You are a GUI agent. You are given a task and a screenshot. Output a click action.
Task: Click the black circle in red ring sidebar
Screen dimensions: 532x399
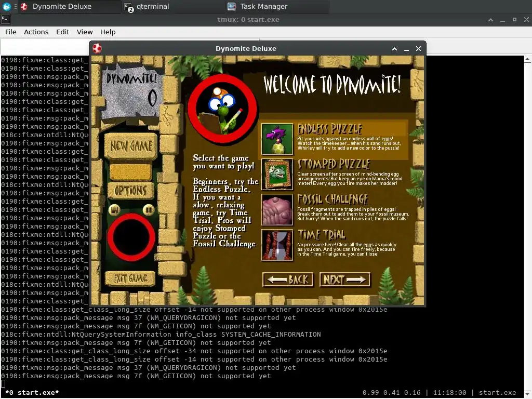(131, 237)
